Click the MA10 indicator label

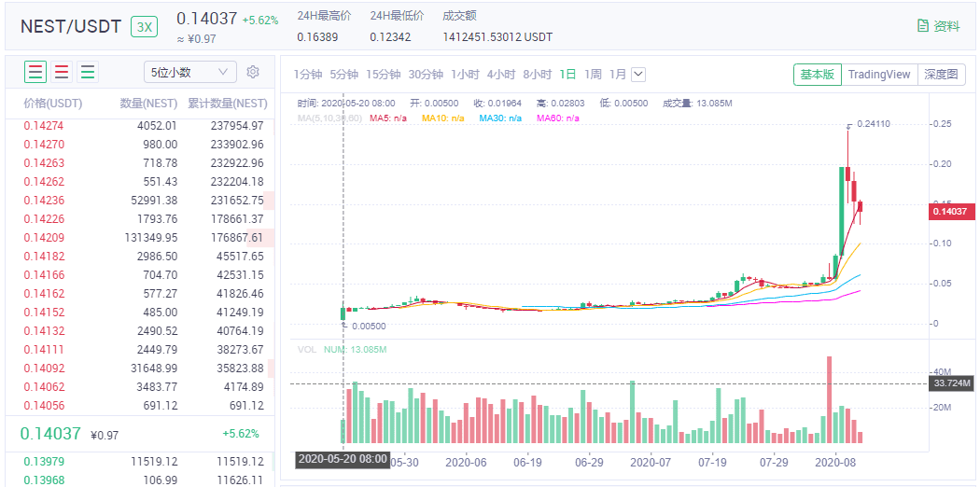coord(443,118)
